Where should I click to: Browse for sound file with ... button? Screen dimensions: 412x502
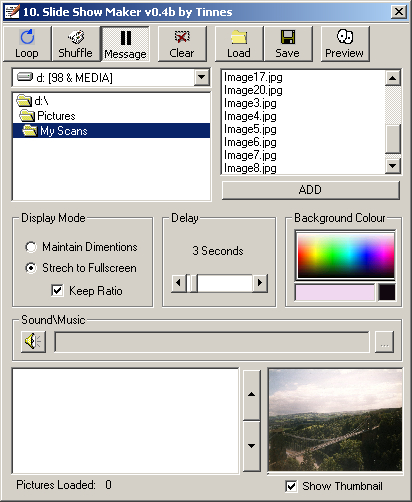pyautogui.click(x=384, y=342)
